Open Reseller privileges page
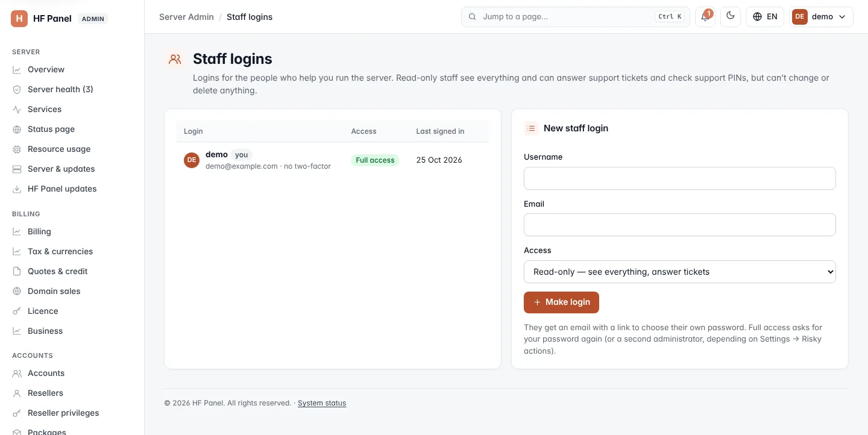The image size is (868, 435). (63, 413)
